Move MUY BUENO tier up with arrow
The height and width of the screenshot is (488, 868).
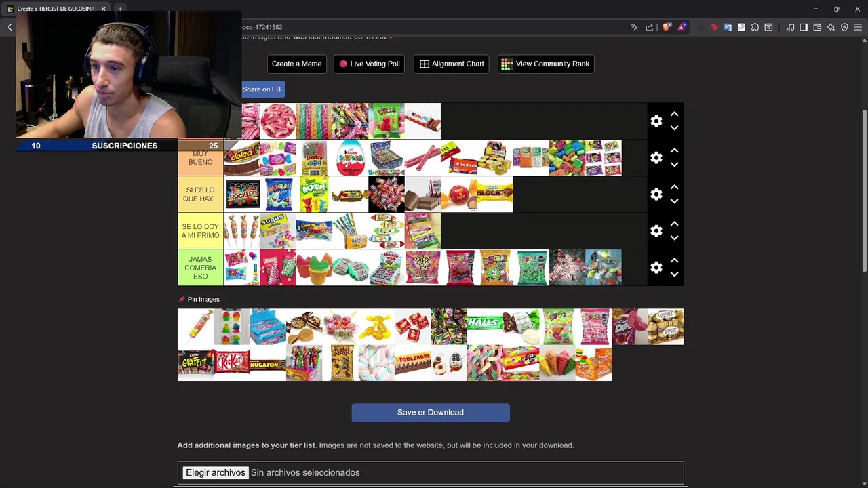674,151
